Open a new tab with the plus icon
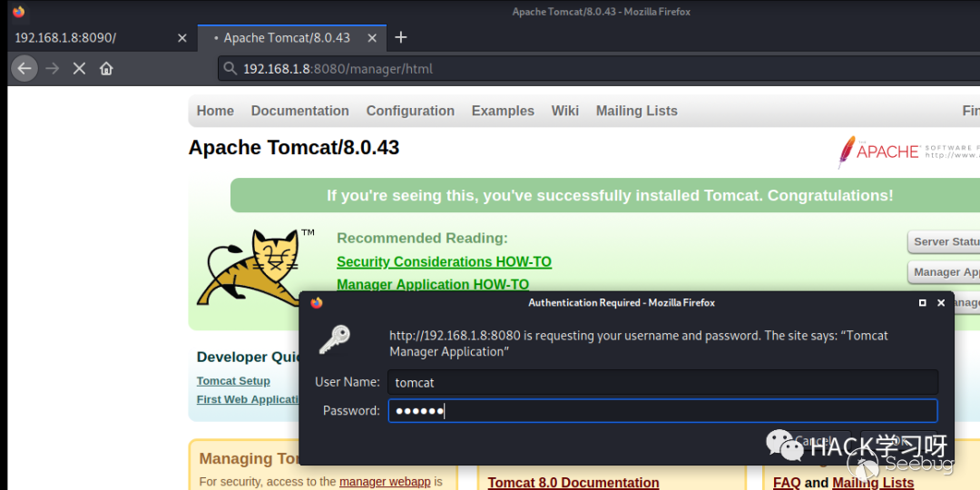Viewport: 980px width, 490px height. coord(401,37)
